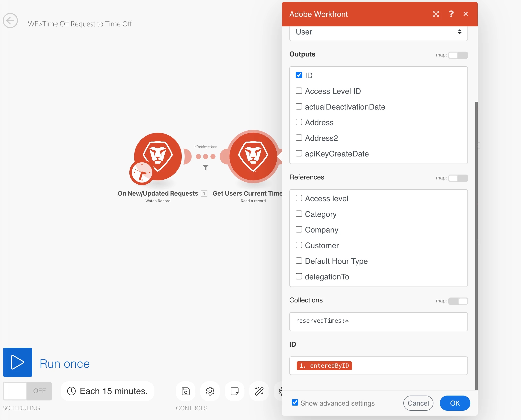Open scenario settings gear icon
The image size is (521, 420).
(210, 391)
